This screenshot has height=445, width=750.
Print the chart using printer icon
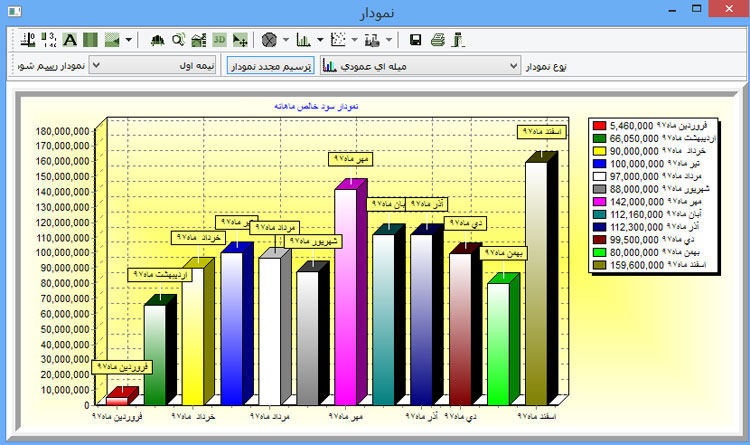(437, 40)
